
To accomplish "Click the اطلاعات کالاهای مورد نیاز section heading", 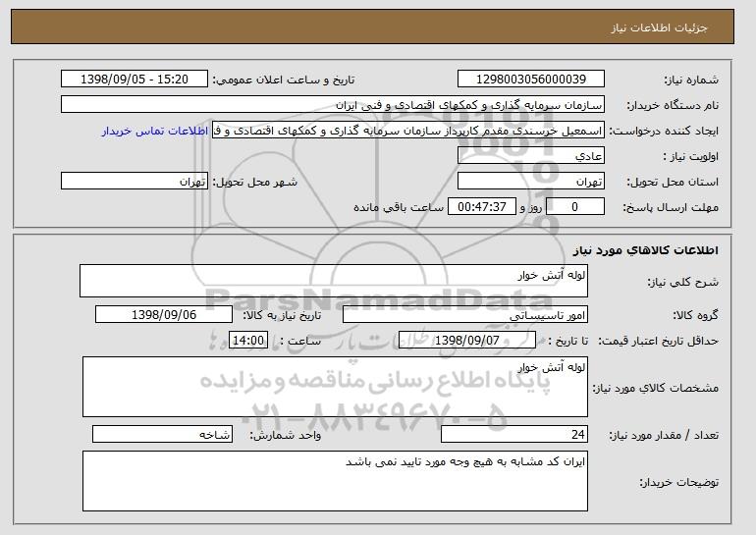I will pyautogui.click(x=646, y=250).
